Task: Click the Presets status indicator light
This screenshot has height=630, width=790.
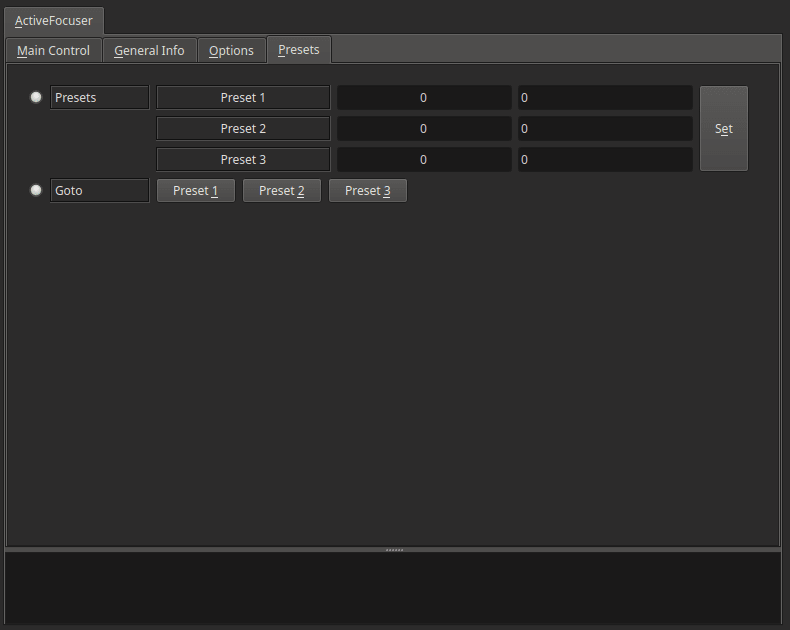Action: tap(36, 97)
